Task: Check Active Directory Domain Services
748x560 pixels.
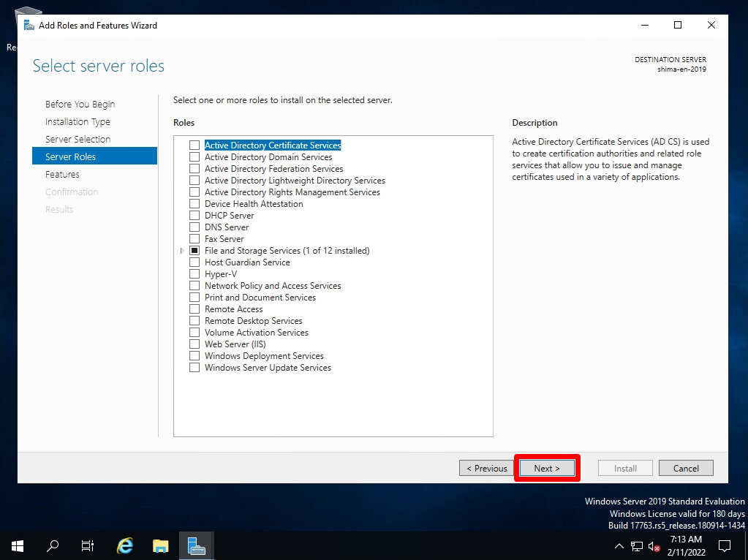Action: 194,157
